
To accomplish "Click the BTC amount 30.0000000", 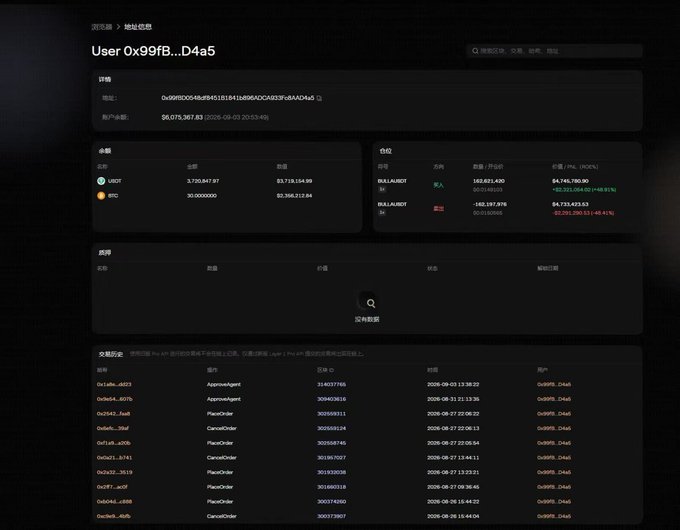I will 202,196.
